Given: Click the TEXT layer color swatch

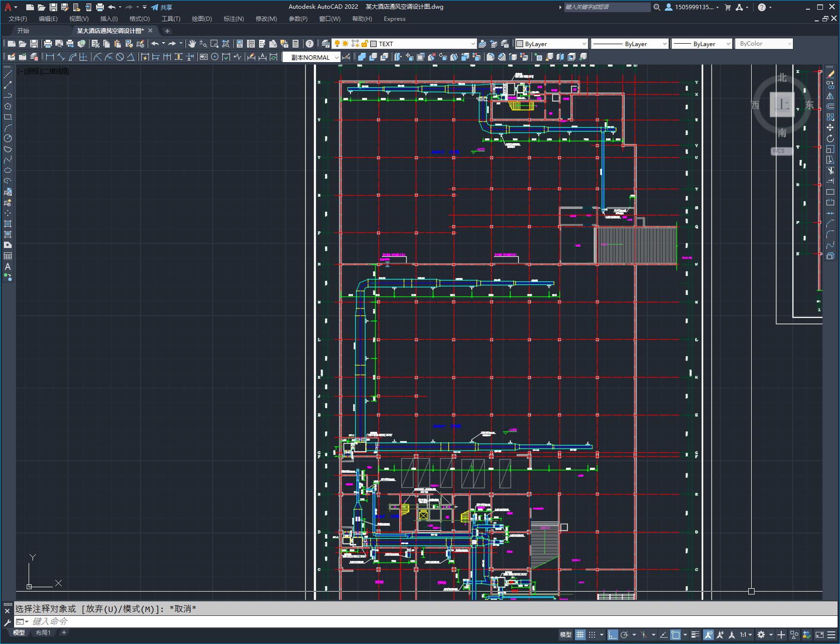Looking at the screenshot, I should [x=374, y=44].
